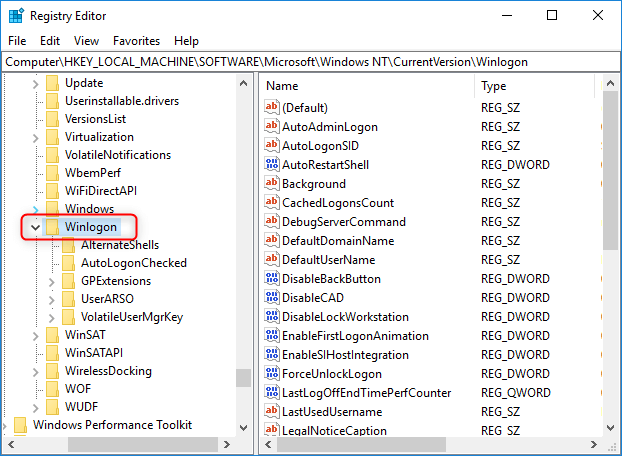Select the AlternateShells key
The image size is (622, 456).
119,245
